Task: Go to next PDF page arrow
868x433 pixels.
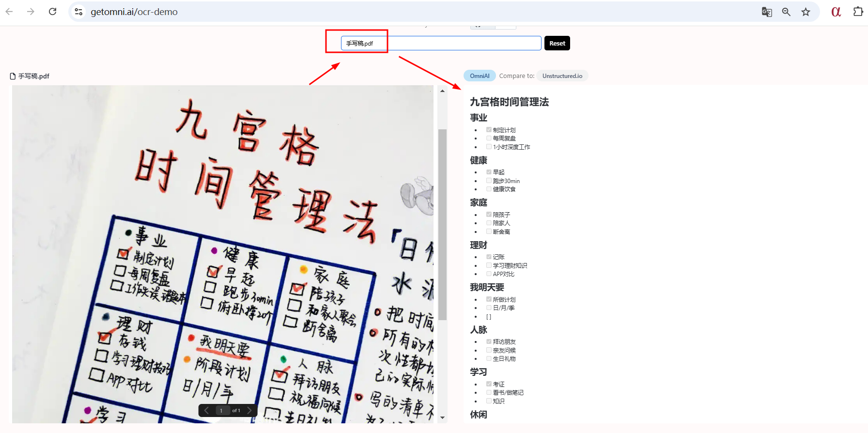Action: click(249, 410)
